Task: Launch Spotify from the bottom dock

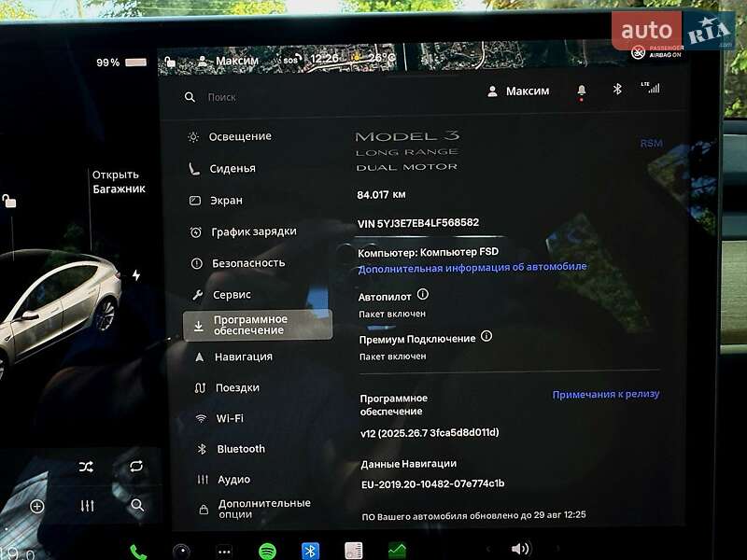Action: click(267, 551)
